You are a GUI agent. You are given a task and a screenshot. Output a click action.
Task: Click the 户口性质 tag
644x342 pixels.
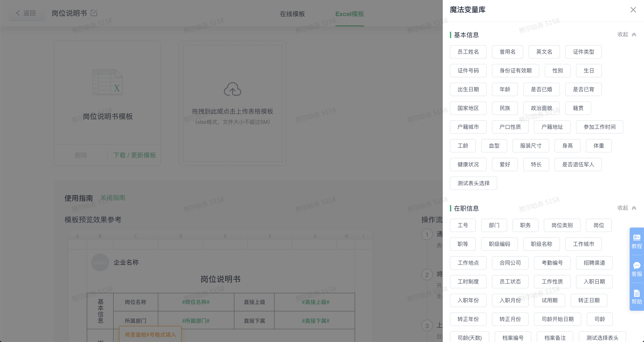pyautogui.click(x=510, y=127)
